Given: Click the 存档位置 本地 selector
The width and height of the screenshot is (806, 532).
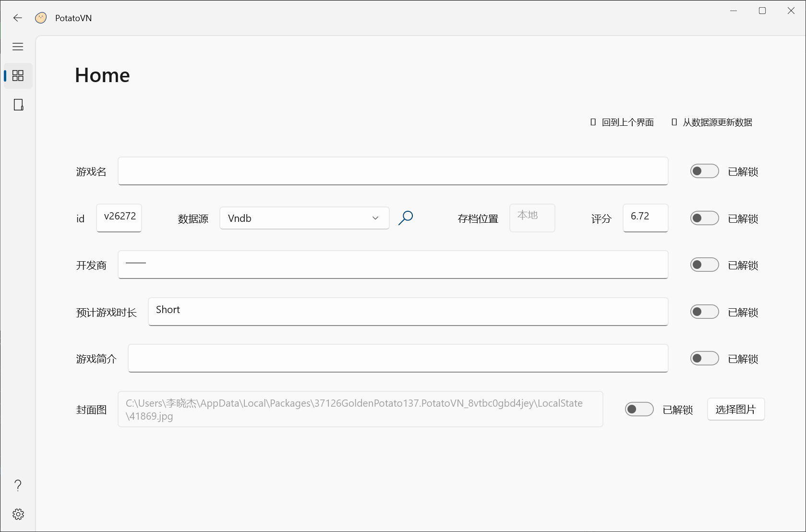Looking at the screenshot, I should click(x=532, y=218).
